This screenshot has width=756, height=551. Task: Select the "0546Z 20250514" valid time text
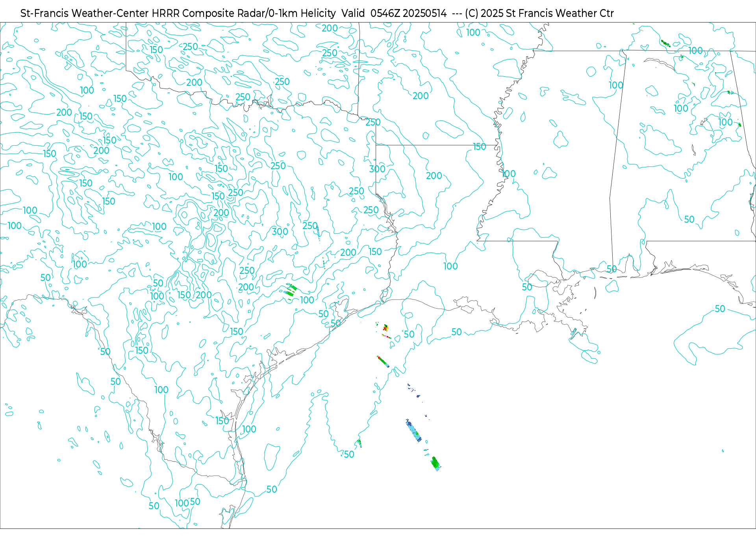[x=408, y=13]
